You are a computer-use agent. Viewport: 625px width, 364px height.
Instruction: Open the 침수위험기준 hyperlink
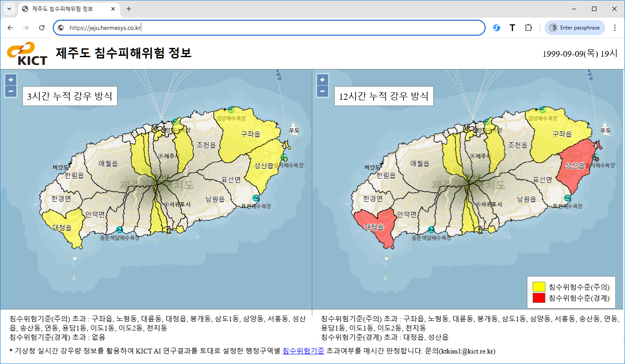tap(303, 351)
